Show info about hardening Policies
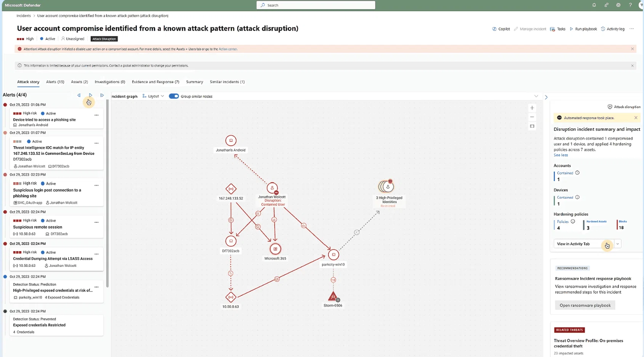Image resolution: width=644 pixels, height=357 pixels. (573, 222)
